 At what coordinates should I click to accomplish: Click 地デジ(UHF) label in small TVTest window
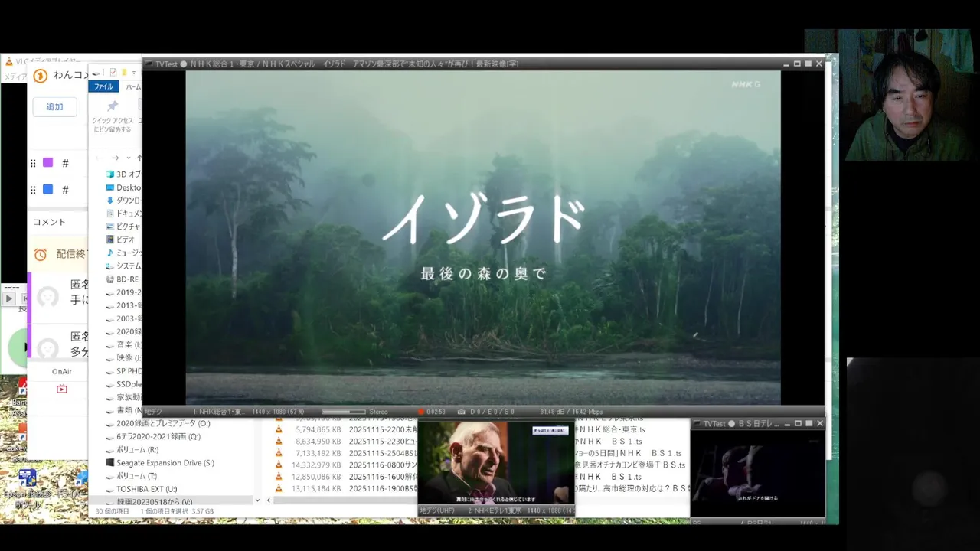click(436, 510)
